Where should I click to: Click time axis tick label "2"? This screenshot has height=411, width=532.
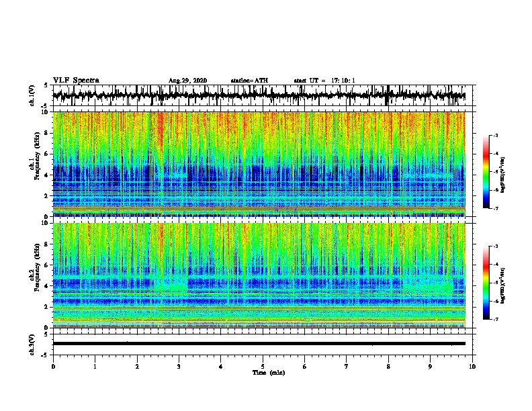137,366
